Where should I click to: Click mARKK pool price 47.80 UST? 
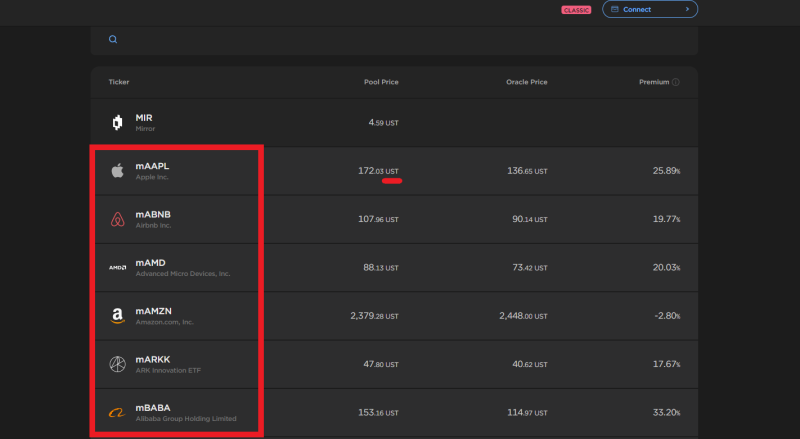point(381,364)
